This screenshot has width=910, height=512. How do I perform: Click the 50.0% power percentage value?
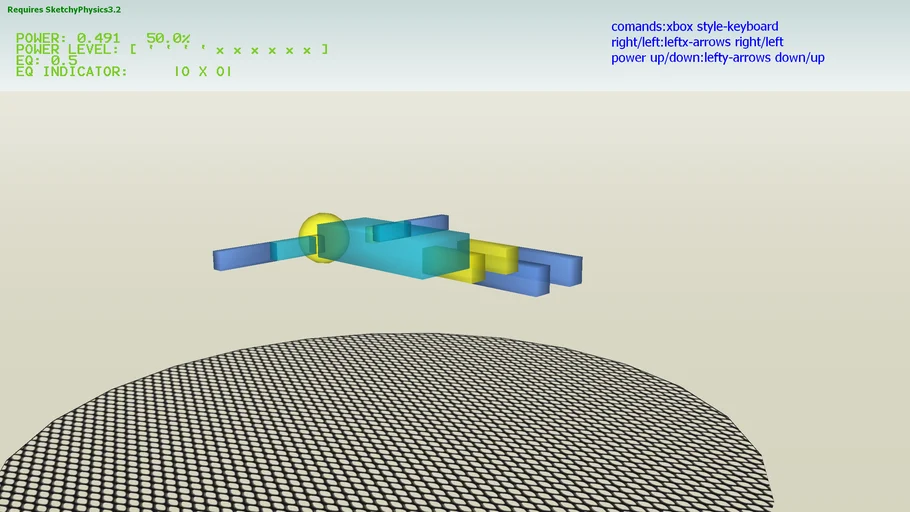(167, 38)
